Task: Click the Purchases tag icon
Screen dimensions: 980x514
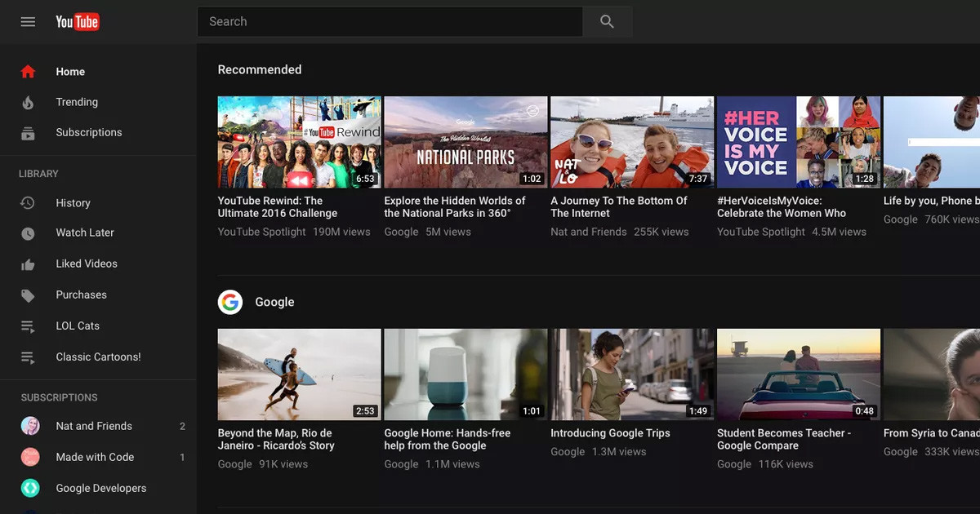Action: (28, 295)
